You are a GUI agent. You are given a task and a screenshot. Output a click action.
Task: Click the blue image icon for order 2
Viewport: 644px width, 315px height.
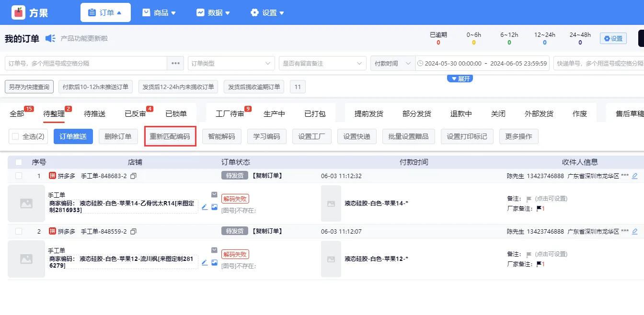pos(214,262)
